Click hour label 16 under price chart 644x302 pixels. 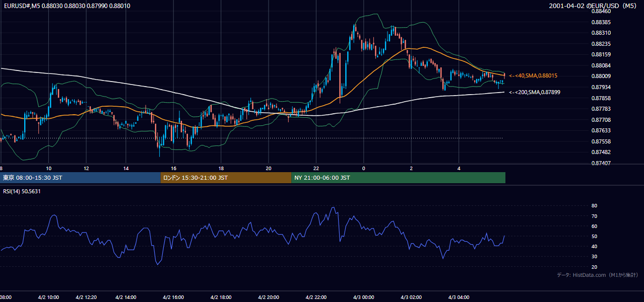173,168
